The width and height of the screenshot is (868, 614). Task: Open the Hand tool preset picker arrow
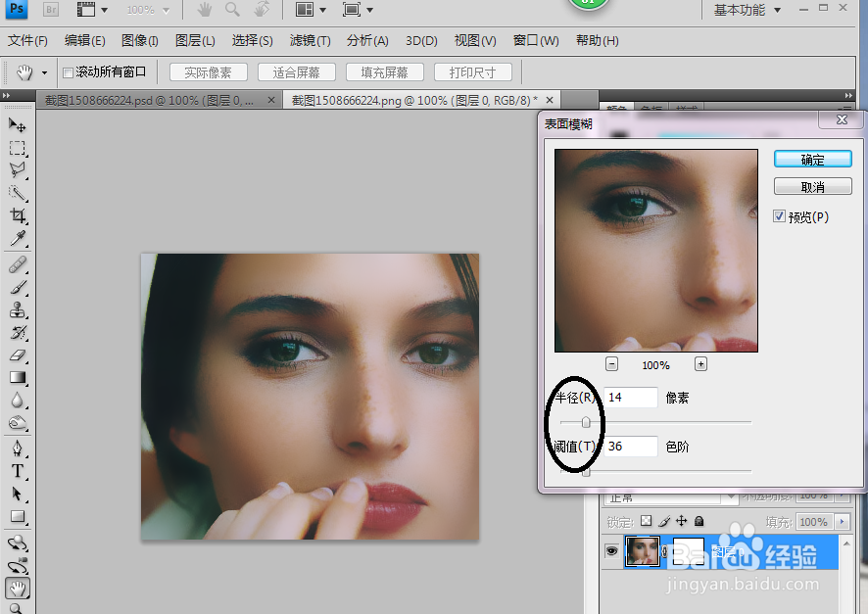coord(44,72)
